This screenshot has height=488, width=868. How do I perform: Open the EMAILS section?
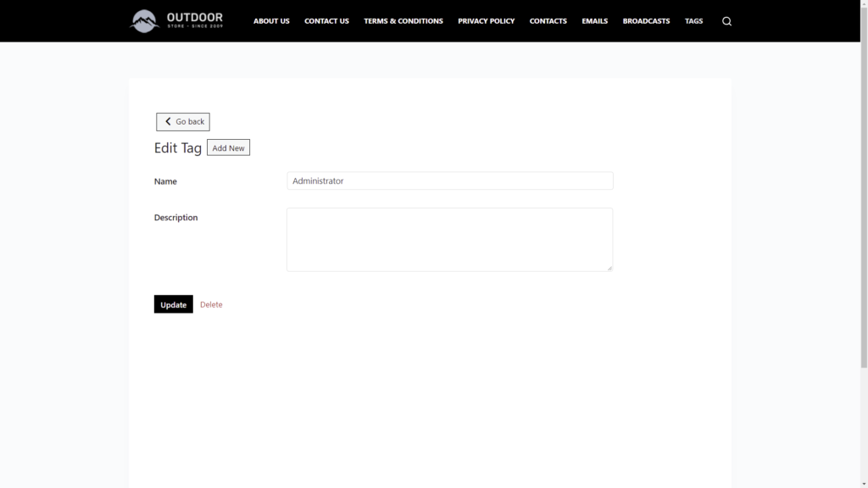point(594,20)
